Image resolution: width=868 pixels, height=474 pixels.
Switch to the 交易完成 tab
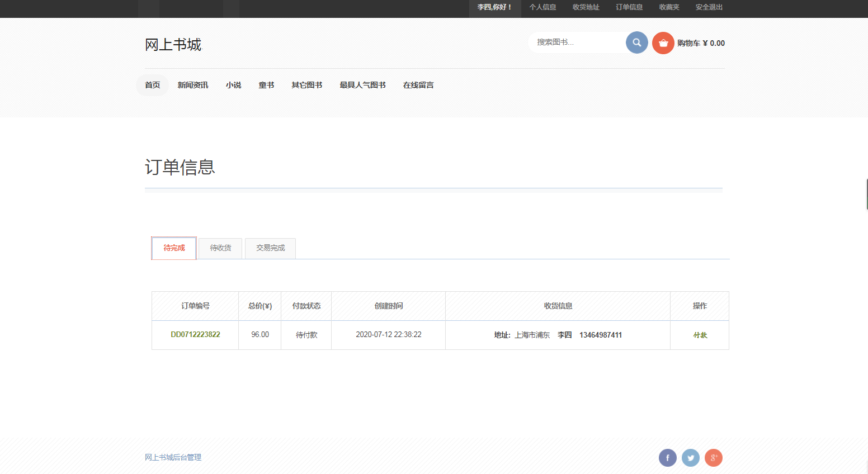[x=271, y=248]
